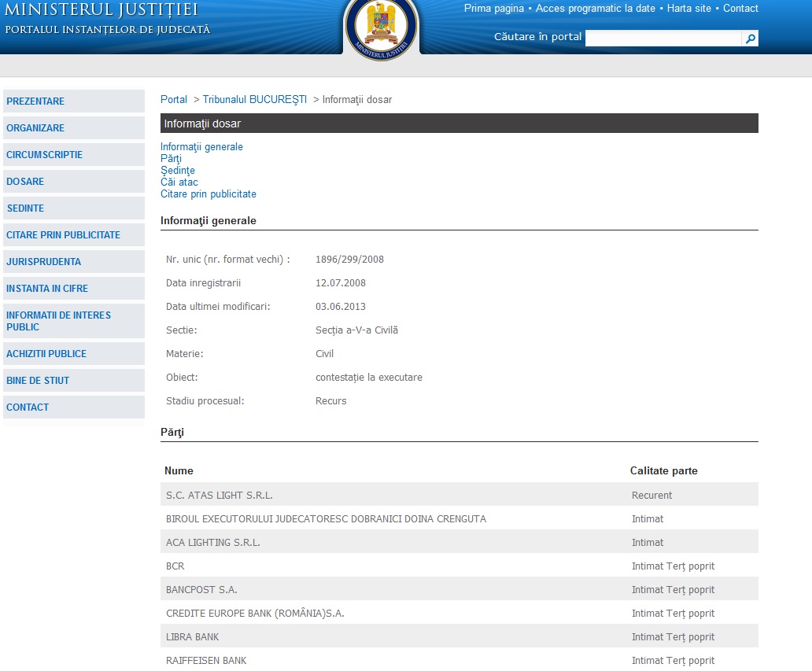The width and height of the screenshot is (812, 671).
Task: Click the Portal breadcrumb link
Action: point(174,100)
